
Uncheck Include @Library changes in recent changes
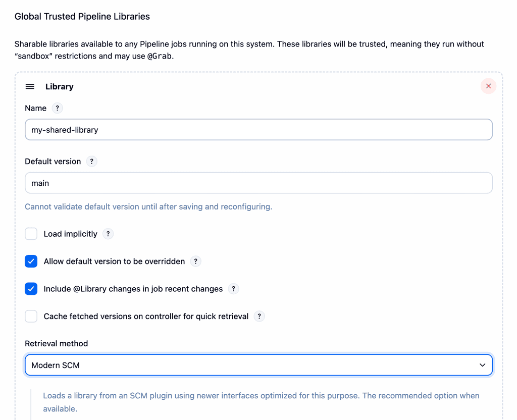tap(31, 289)
